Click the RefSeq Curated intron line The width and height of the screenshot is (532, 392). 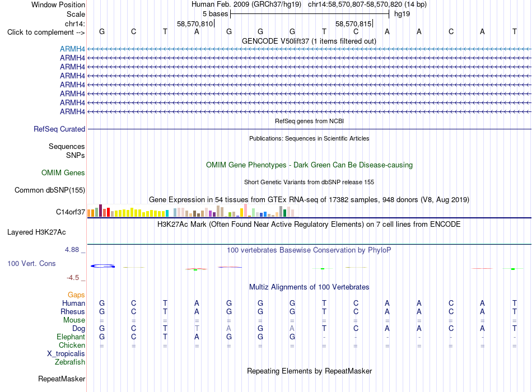pyautogui.click(x=309, y=129)
